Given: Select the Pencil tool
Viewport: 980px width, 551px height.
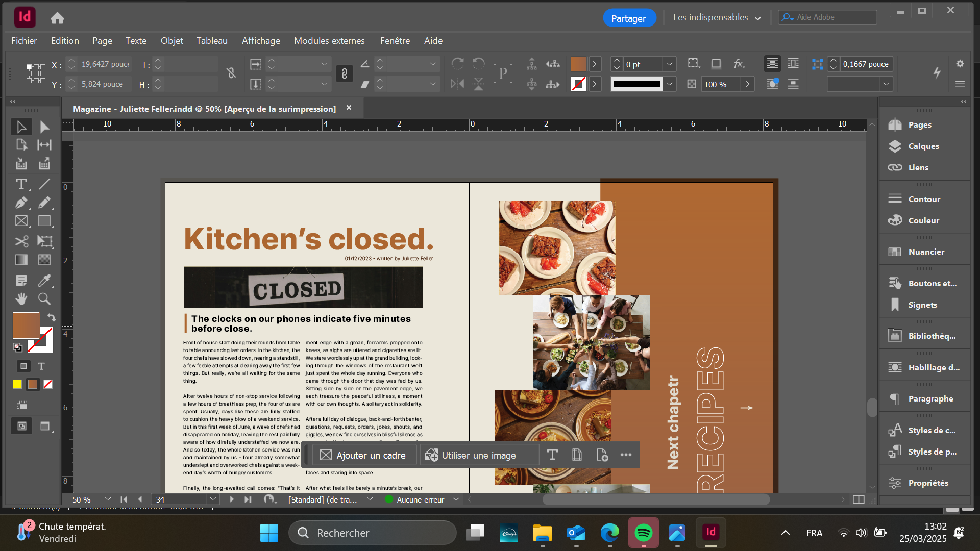Looking at the screenshot, I should pos(44,203).
